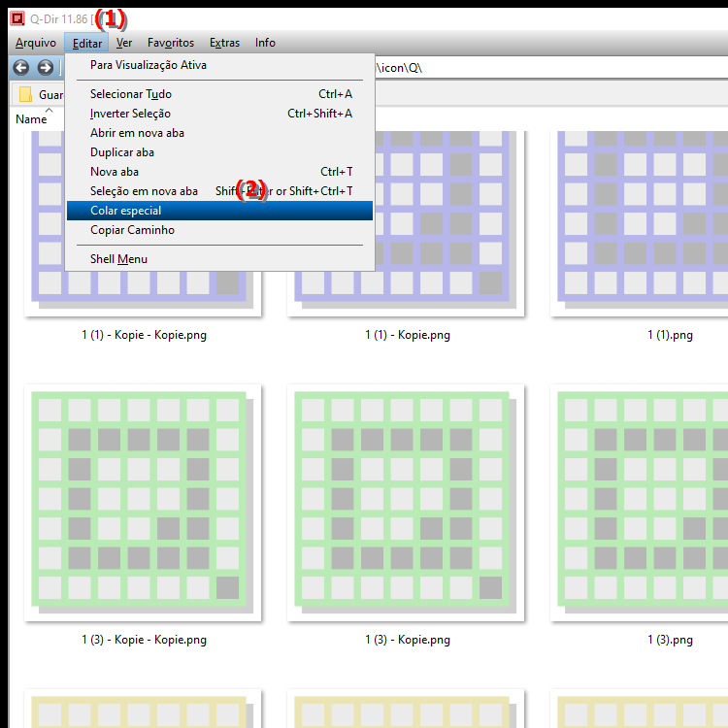Screen dimensions: 728x728
Task: Open the Ver menu
Action: [124, 43]
